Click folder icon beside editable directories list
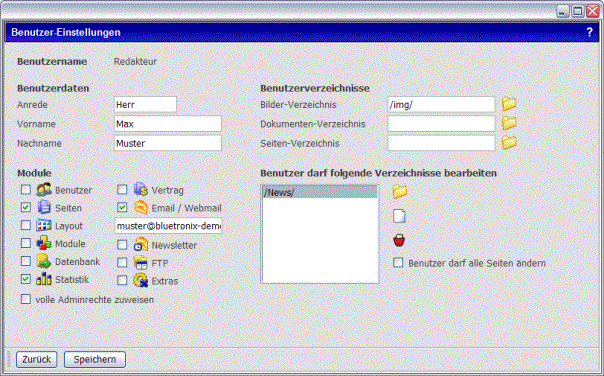Viewport: 604px width, 376px height. pos(399,192)
